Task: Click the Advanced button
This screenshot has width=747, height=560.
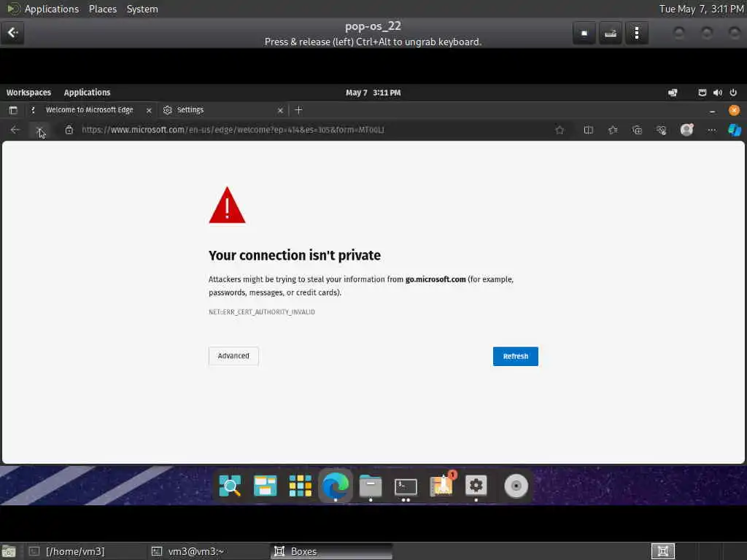Action: [233, 356]
